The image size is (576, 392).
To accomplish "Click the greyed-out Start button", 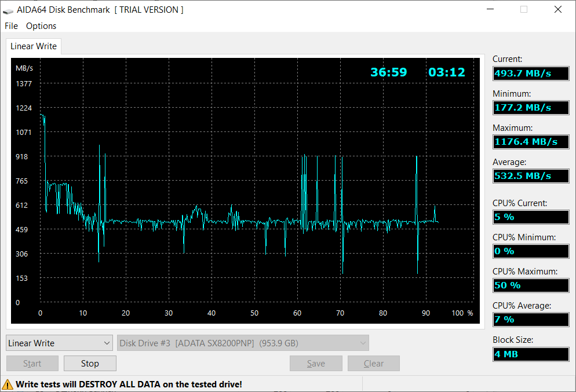I will click(x=32, y=364).
